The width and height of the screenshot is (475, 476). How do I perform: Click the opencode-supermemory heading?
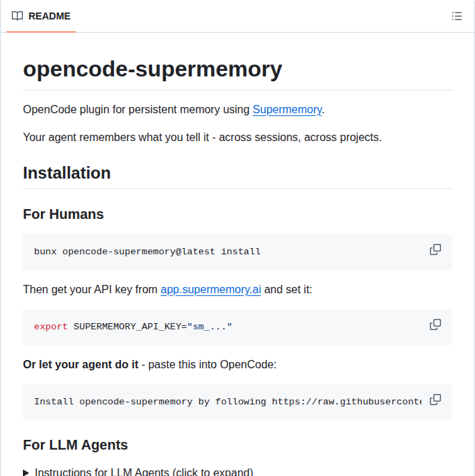click(153, 69)
